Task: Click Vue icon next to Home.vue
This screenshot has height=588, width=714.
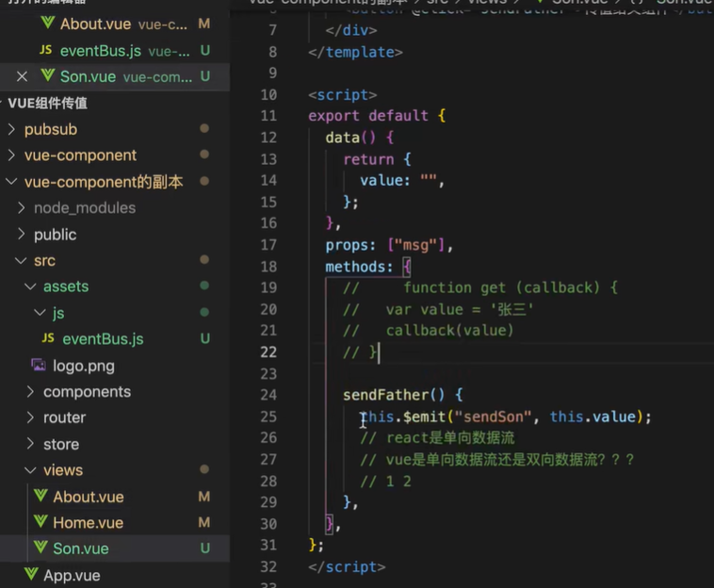Action: tap(41, 521)
